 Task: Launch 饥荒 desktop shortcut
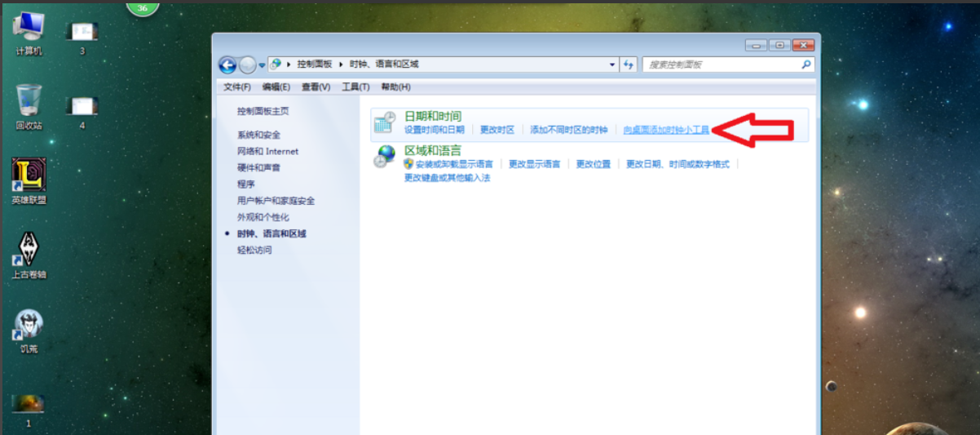click(x=29, y=325)
